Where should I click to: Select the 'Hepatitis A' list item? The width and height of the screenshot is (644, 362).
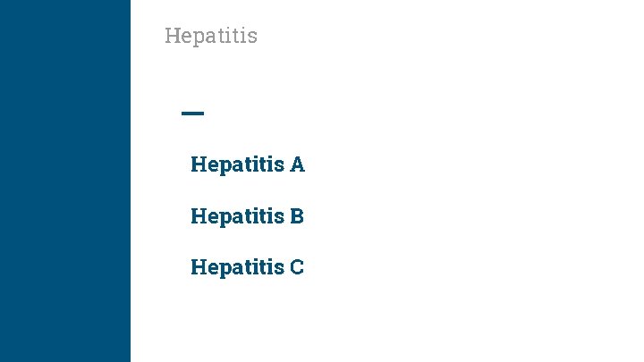[x=248, y=164]
